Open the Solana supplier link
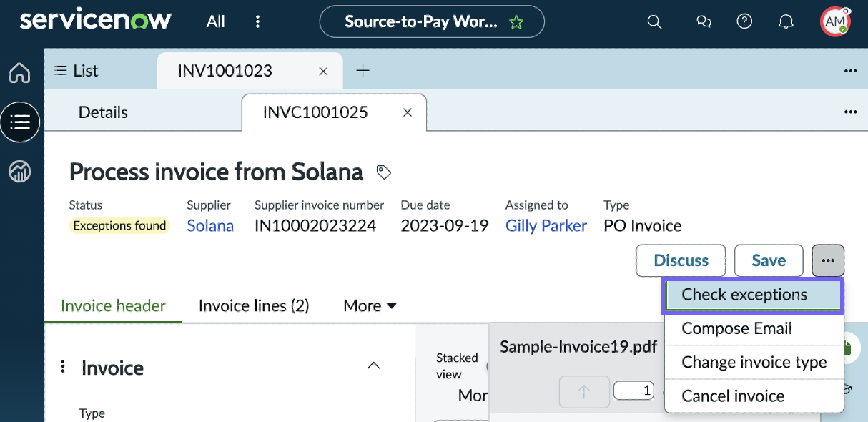Image resolution: width=868 pixels, height=422 pixels. point(210,226)
